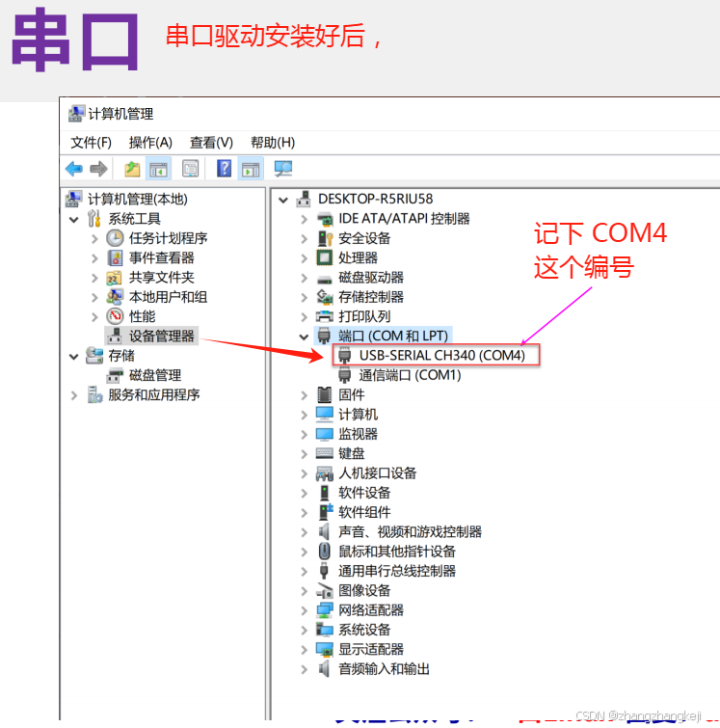Viewport: 720px width, 728px height.
Task: Open the 文件(F) menu
Action: coord(91,143)
